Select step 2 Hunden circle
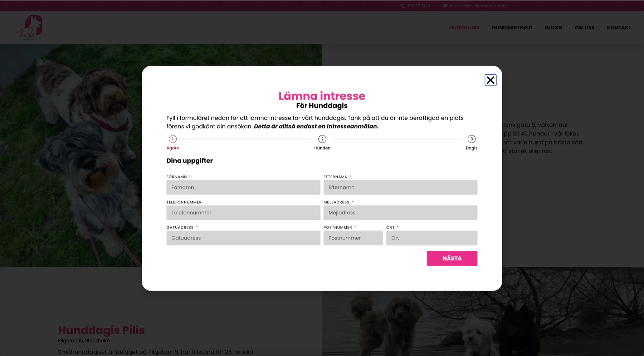 [322, 139]
